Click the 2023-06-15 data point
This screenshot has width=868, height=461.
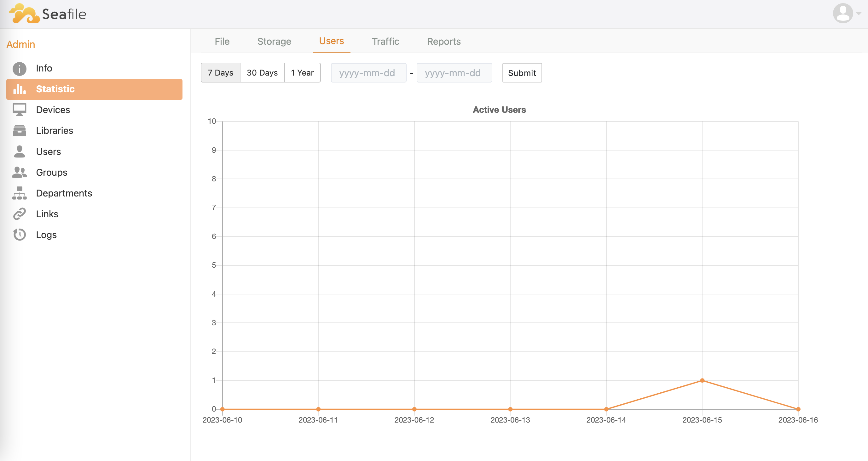pos(702,380)
